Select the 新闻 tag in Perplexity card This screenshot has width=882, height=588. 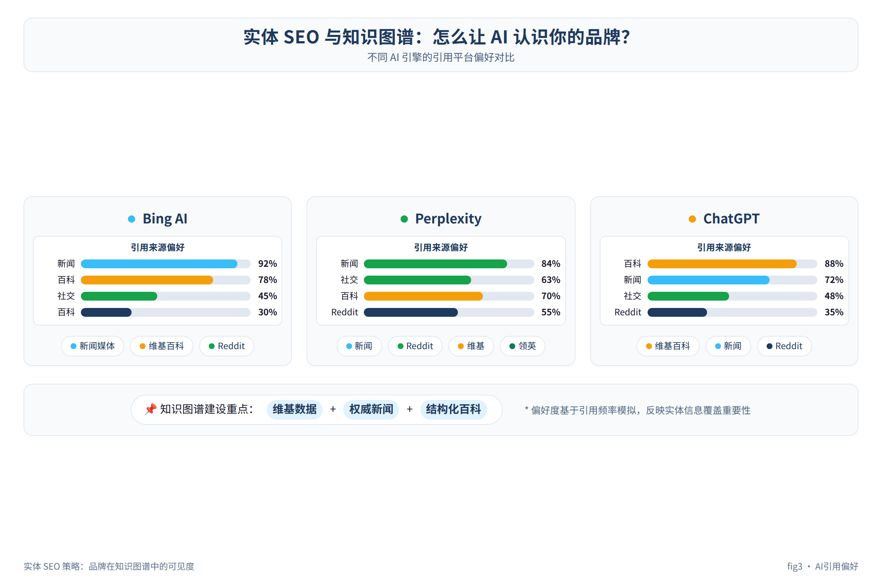click(x=359, y=346)
